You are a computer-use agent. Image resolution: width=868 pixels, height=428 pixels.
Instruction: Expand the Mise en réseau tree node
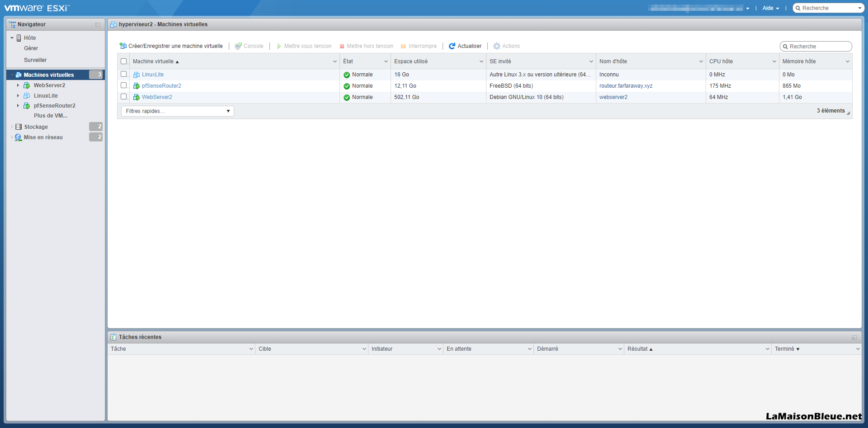pos(12,137)
